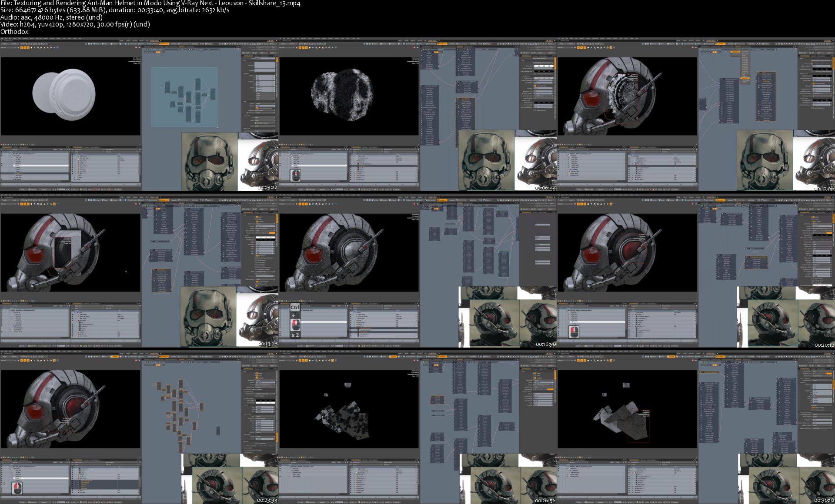
Task: Open the frame thumbnail stamped 00:23:34
Action: tap(139, 428)
